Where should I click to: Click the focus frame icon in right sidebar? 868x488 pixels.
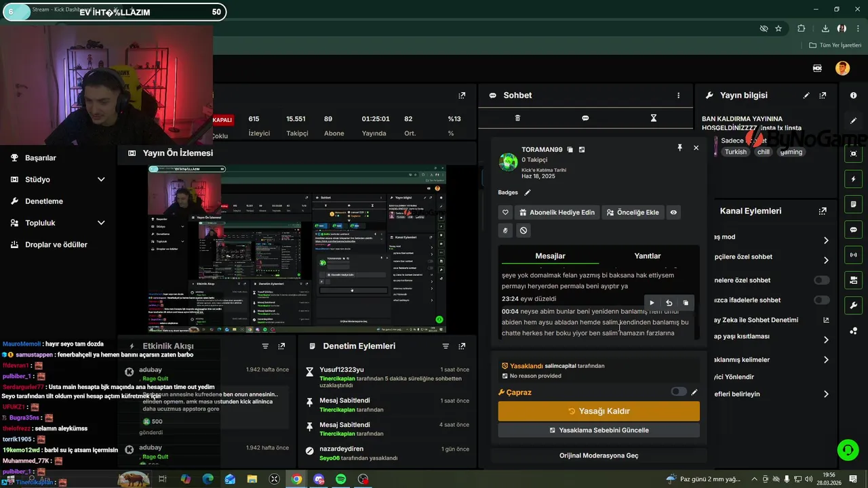click(x=853, y=154)
